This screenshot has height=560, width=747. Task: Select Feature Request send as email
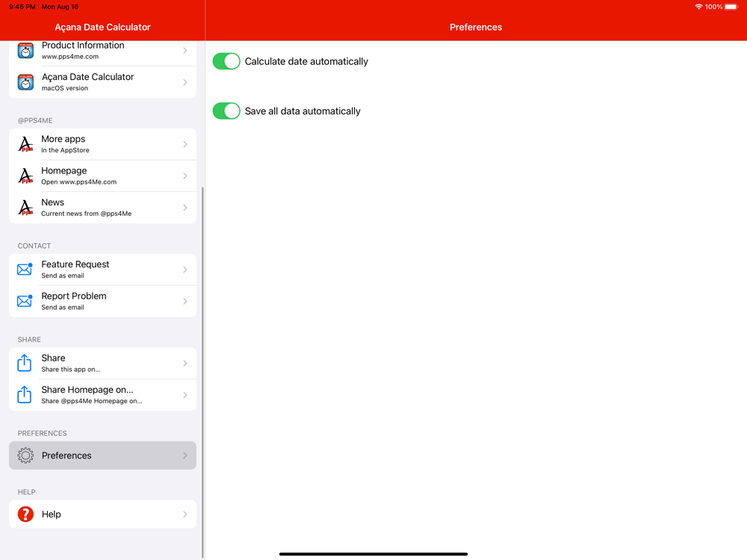(x=102, y=270)
